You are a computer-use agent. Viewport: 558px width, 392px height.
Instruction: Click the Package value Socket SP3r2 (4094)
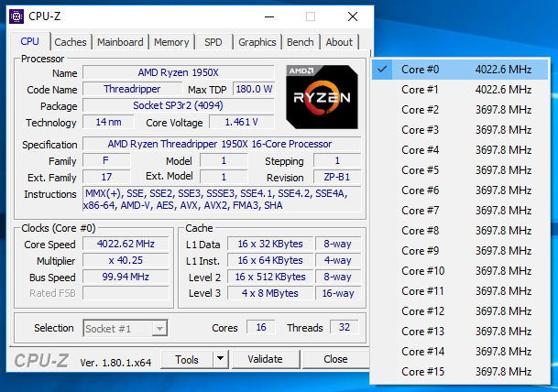point(179,105)
